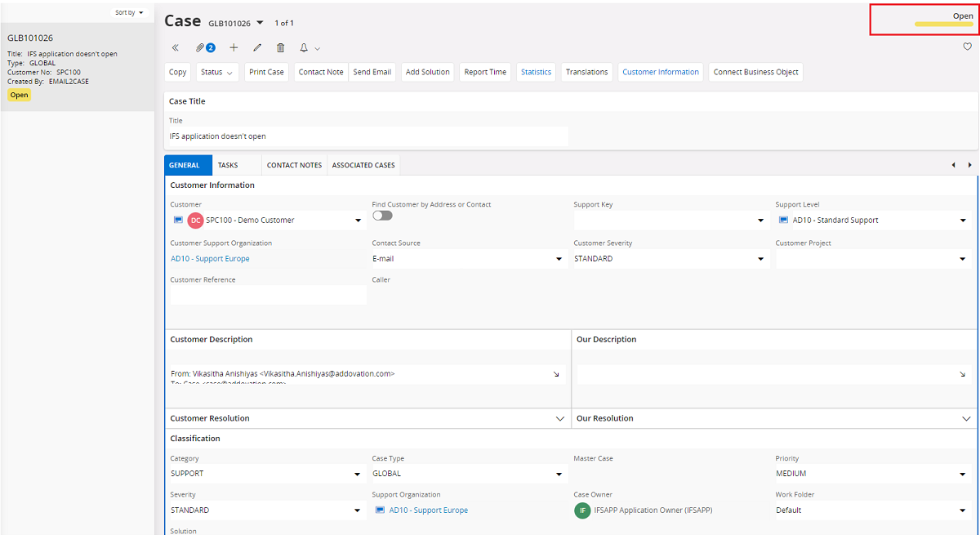
Task: Click Support Organization card icon
Action: pyautogui.click(x=381, y=510)
